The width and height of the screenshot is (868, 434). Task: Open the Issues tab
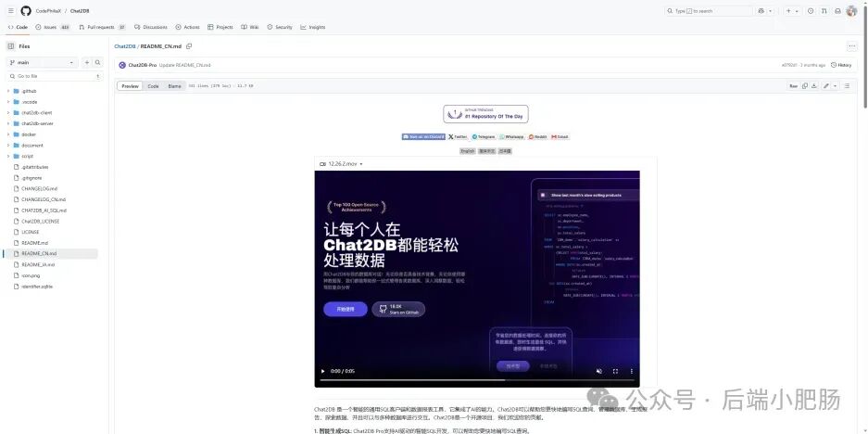click(x=53, y=27)
